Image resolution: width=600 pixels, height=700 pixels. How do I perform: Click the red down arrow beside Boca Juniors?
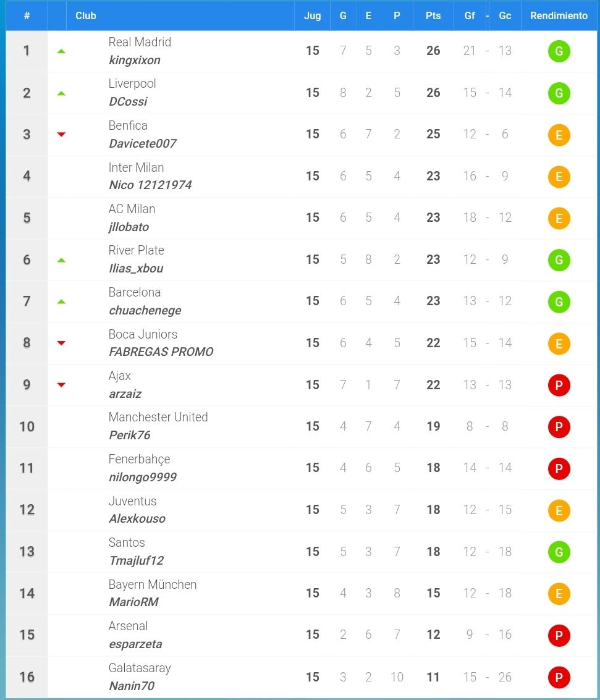coord(62,343)
